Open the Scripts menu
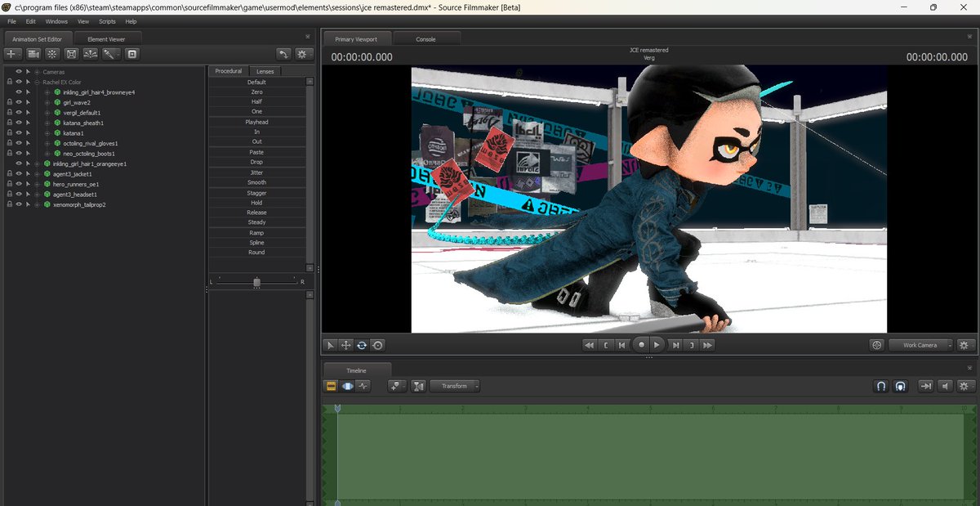 point(107,20)
